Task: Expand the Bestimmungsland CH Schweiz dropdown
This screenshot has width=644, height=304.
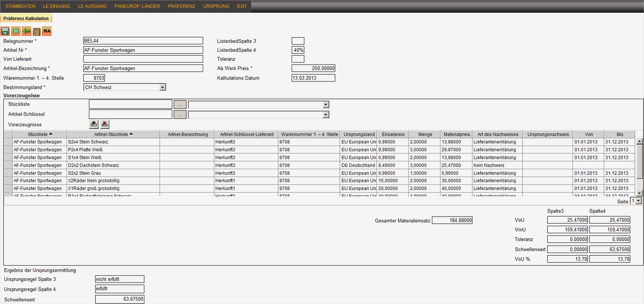Action: (162, 87)
